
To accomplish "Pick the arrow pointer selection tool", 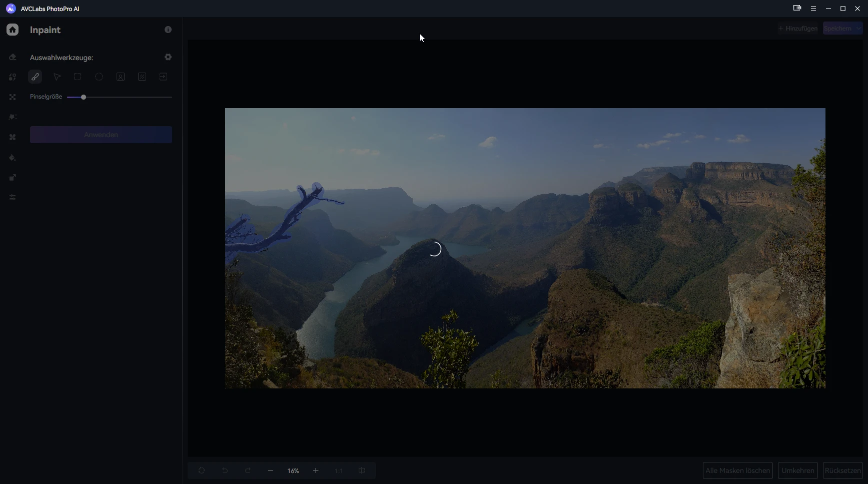I will pos(57,77).
